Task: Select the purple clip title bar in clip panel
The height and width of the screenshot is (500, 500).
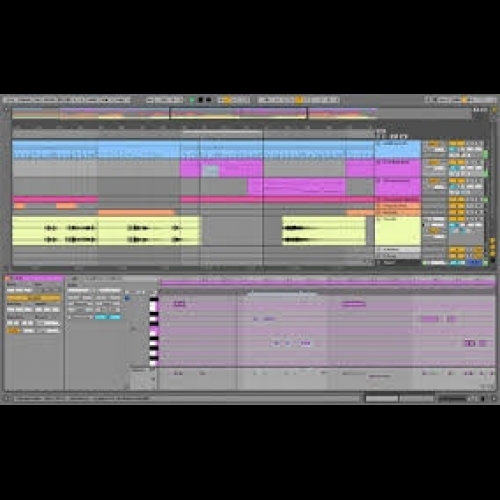Action: point(34,278)
